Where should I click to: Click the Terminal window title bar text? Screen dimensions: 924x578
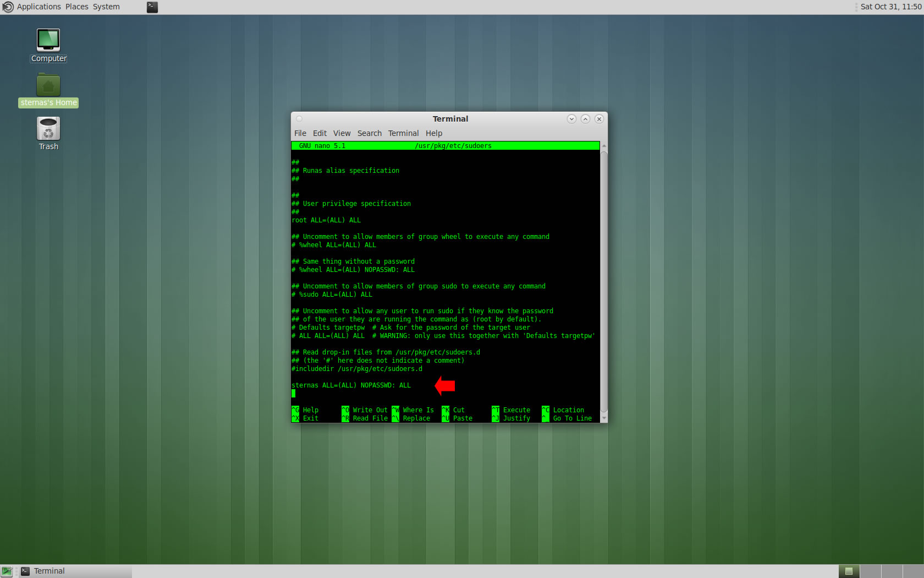450,119
